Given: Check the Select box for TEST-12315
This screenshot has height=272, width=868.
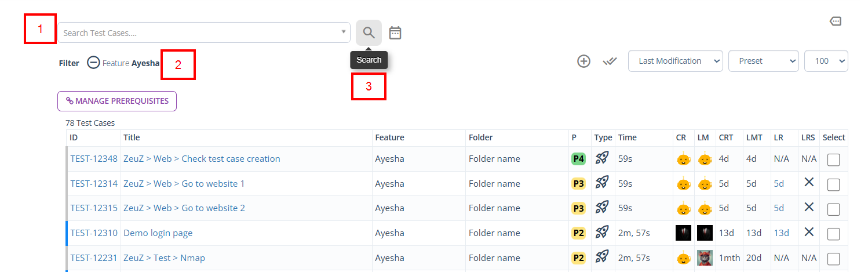Looking at the screenshot, I should point(833,209).
